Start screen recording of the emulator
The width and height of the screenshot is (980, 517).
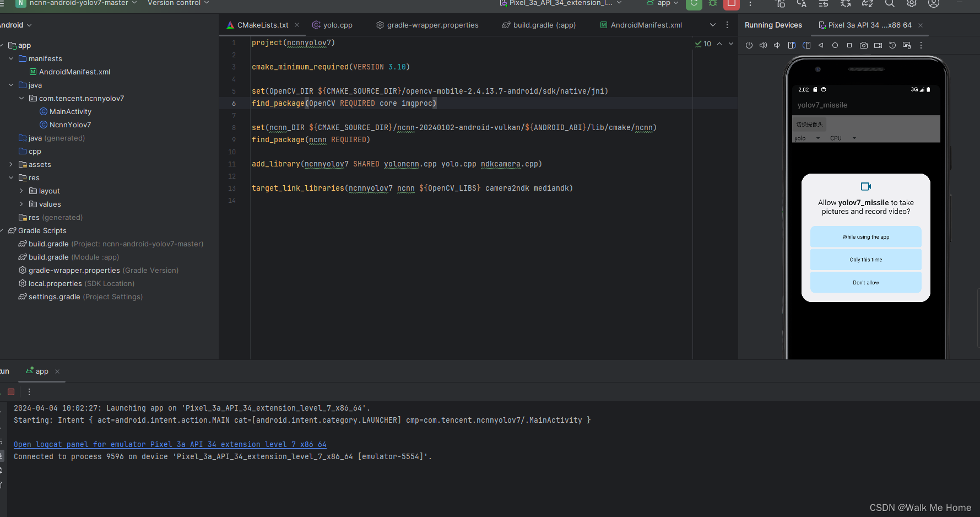pos(878,45)
